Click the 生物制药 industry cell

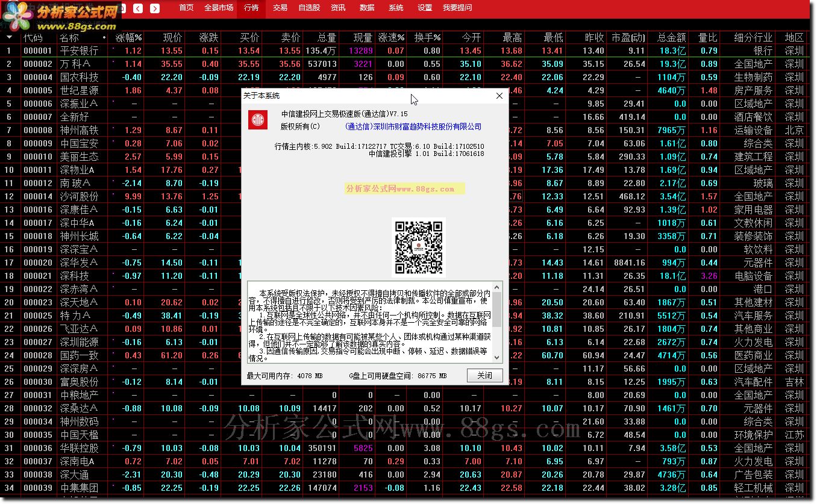click(x=753, y=77)
